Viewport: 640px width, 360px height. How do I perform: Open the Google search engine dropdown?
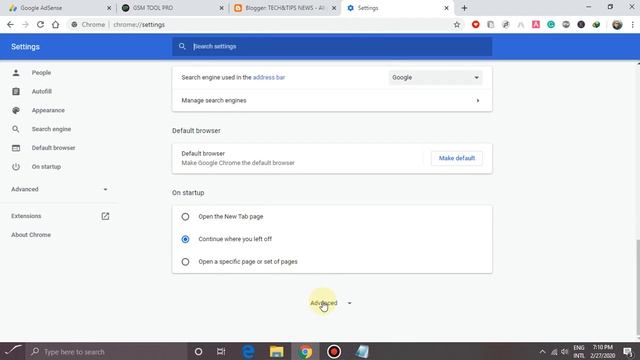pos(435,78)
